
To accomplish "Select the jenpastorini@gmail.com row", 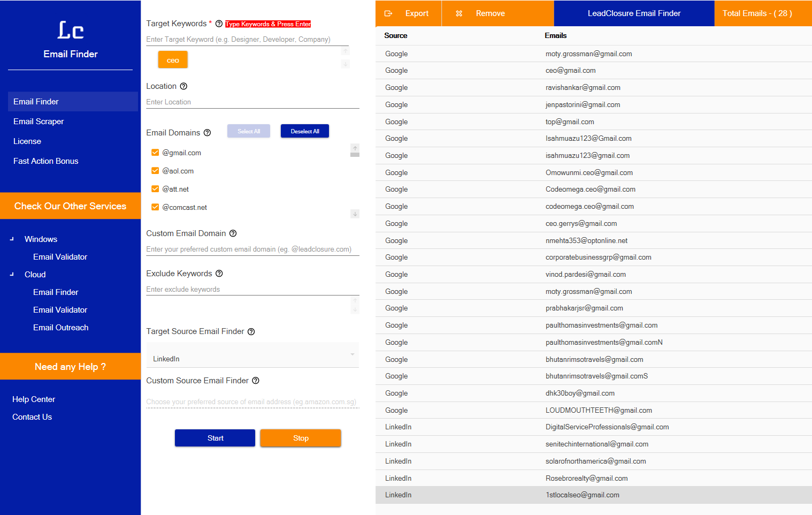I will 594,104.
